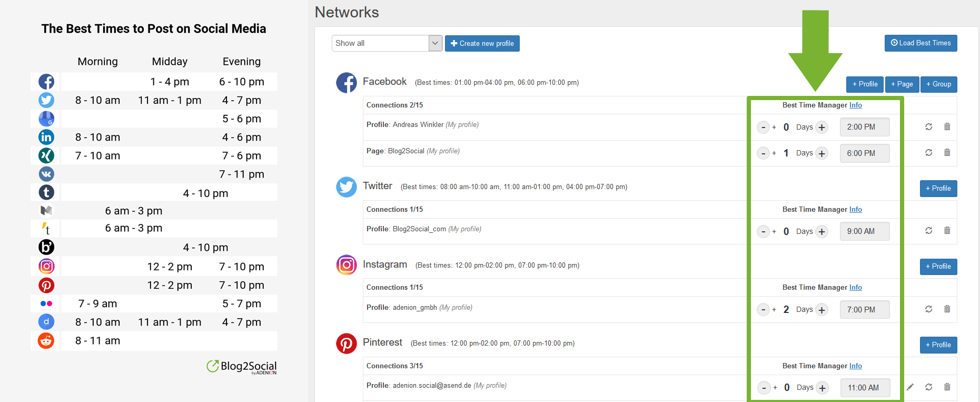The height and width of the screenshot is (402, 980).
Task: Click the Pinterest network logo in Networks
Action: pos(347,344)
